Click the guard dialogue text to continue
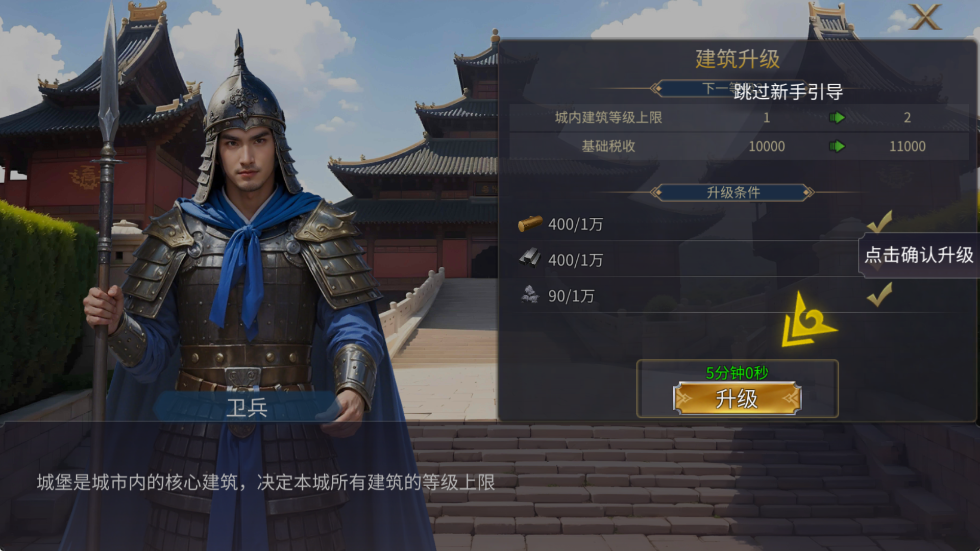The image size is (980, 551). coord(266,483)
